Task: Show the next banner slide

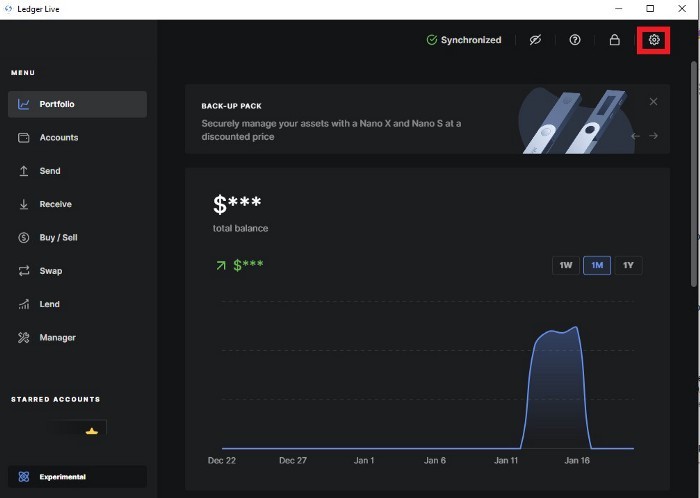Action: 653,136
